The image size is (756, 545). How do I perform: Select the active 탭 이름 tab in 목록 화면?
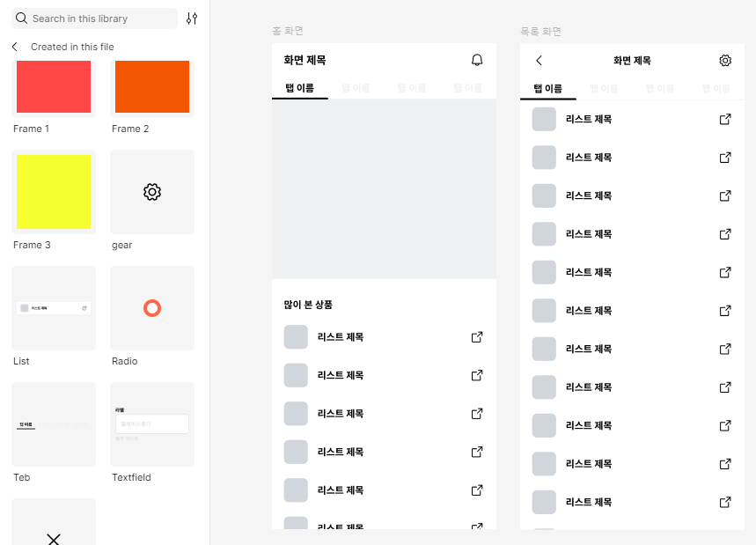click(548, 89)
